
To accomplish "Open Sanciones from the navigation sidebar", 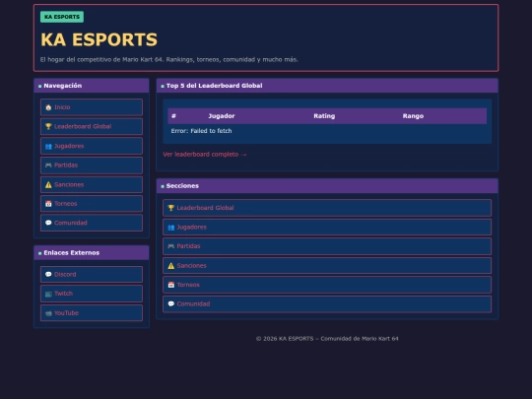I will click(x=92, y=184).
